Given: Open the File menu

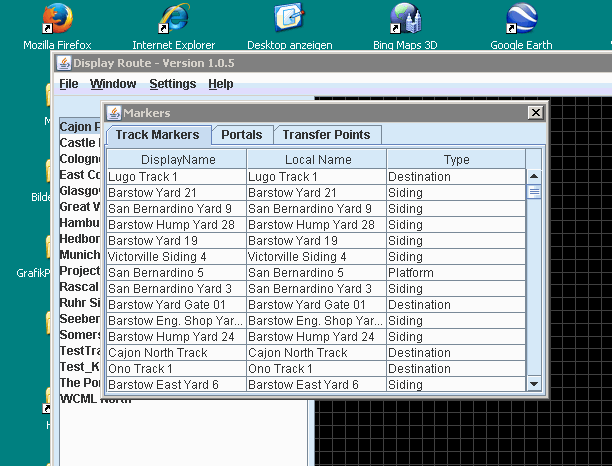Looking at the screenshot, I should point(68,84).
